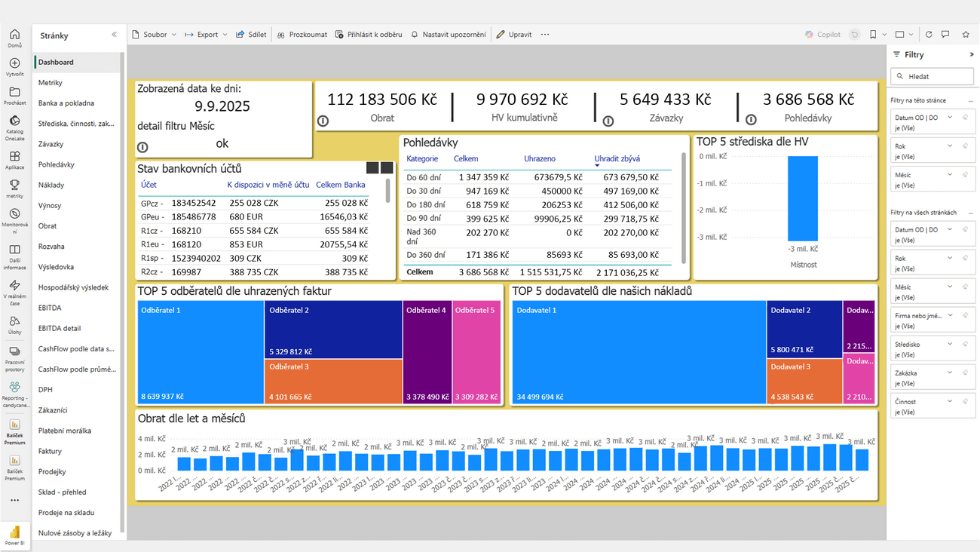Open the EBITDA detail page
The image size is (980, 552).
click(x=60, y=328)
